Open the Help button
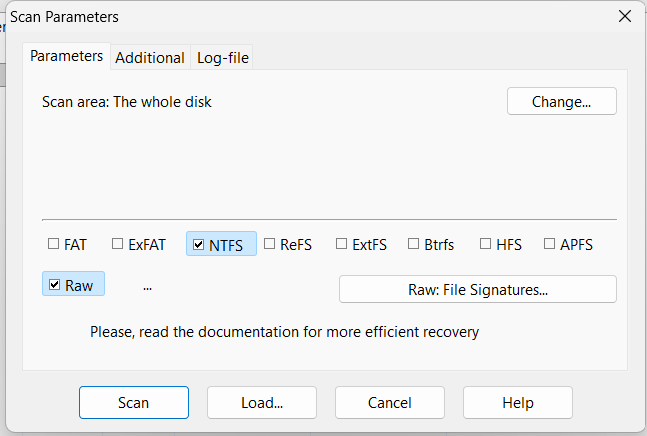647x436 pixels. pyautogui.click(x=518, y=403)
